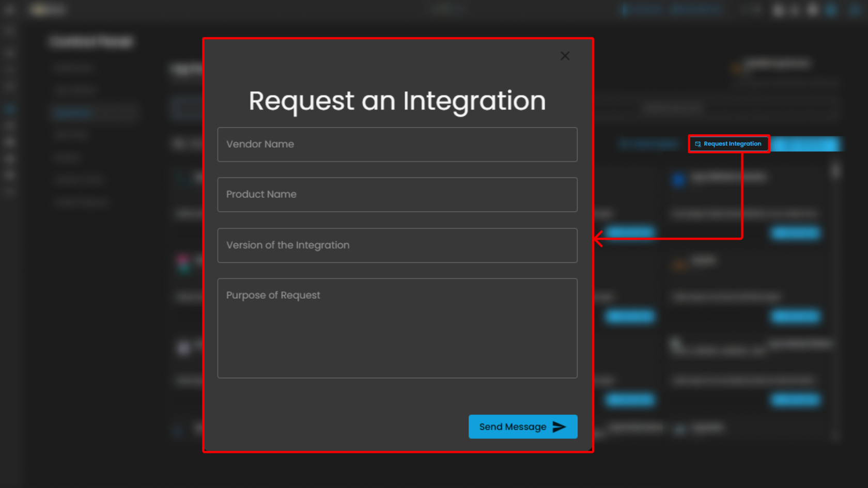Click the blue icon in the top-right header

pyautogui.click(x=831, y=10)
